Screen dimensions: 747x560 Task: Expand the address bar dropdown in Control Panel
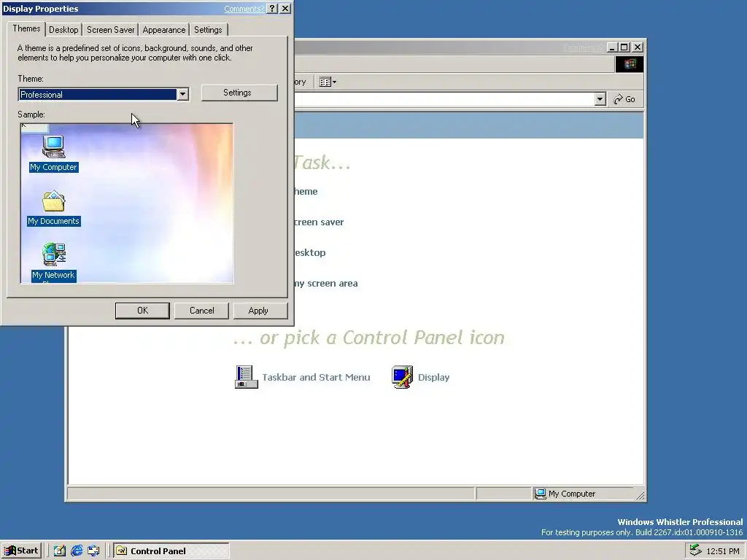[x=600, y=99]
